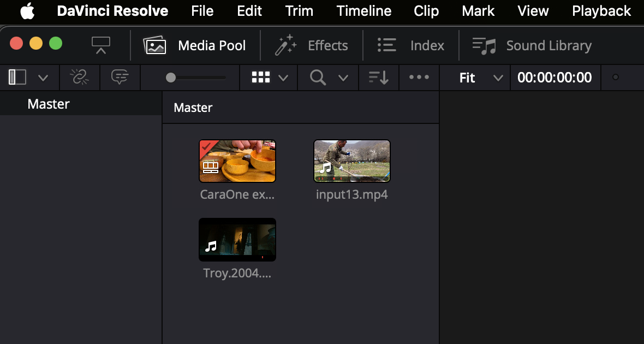Open the Trim menu
This screenshot has height=344, width=644.
[299, 11]
